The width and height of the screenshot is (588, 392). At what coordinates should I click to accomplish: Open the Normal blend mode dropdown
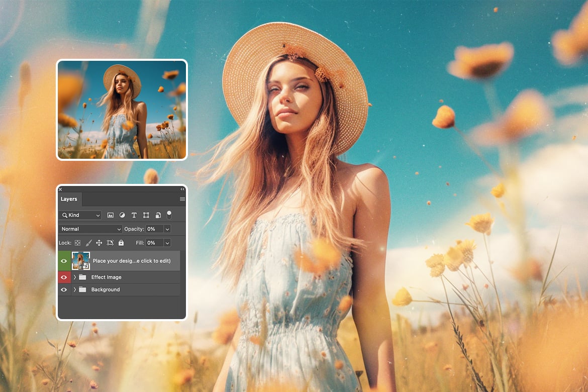[90, 229]
